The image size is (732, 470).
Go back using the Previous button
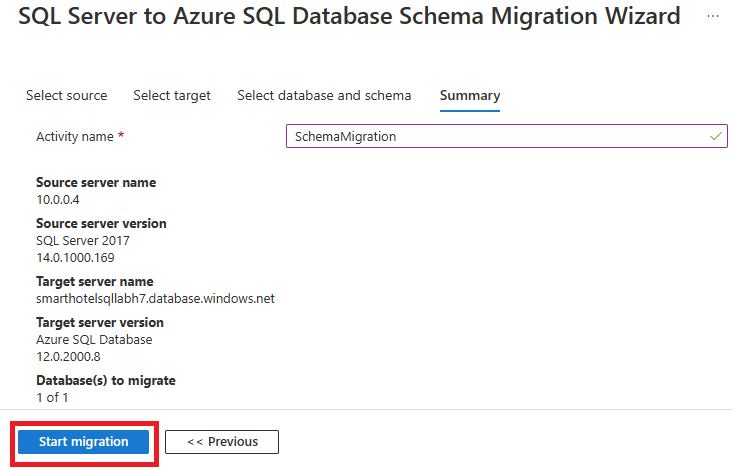222,442
